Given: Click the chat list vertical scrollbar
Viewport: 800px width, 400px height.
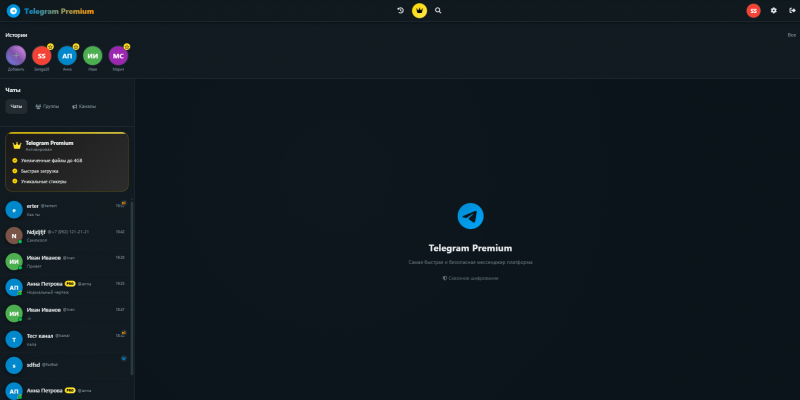Looking at the screenshot, I should [132, 288].
